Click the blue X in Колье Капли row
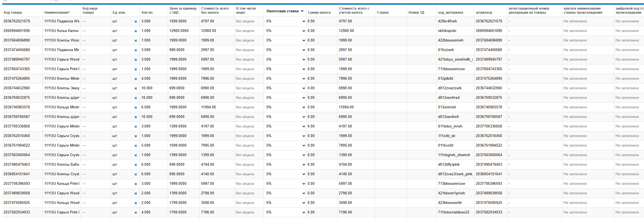 tap(136, 31)
